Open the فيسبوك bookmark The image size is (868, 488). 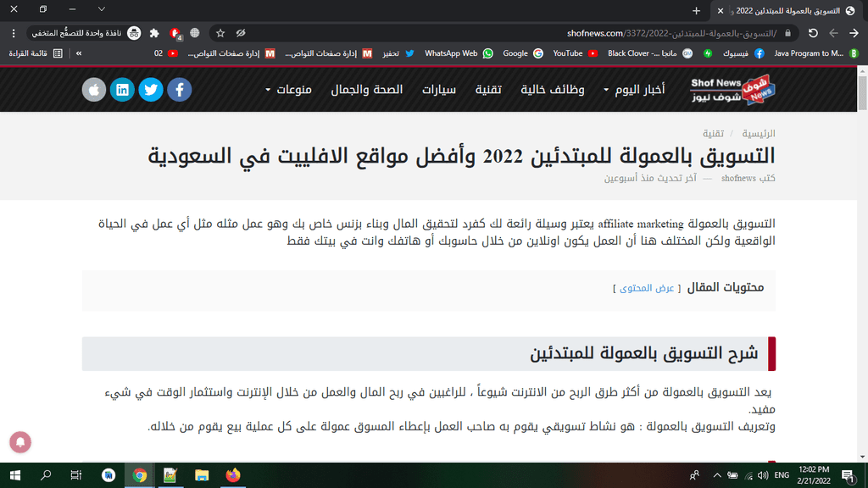[743, 53]
